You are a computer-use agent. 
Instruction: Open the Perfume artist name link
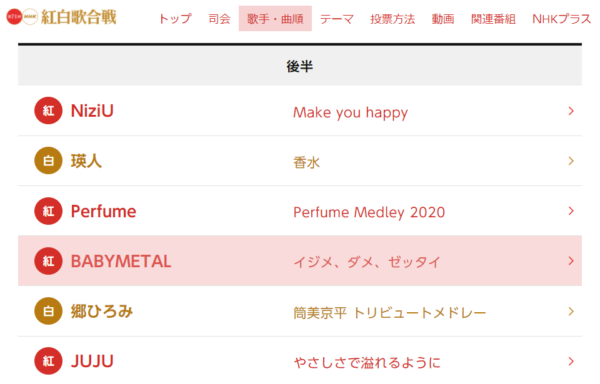[x=103, y=212]
